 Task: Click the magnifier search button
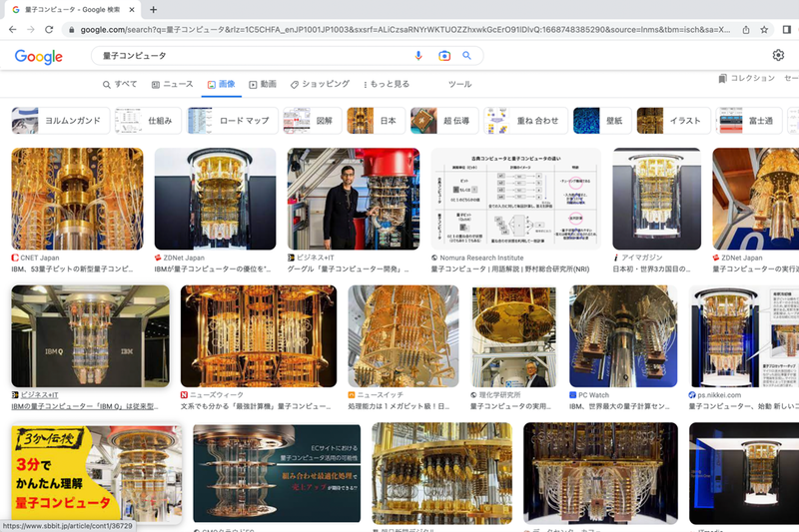coord(466,56)
